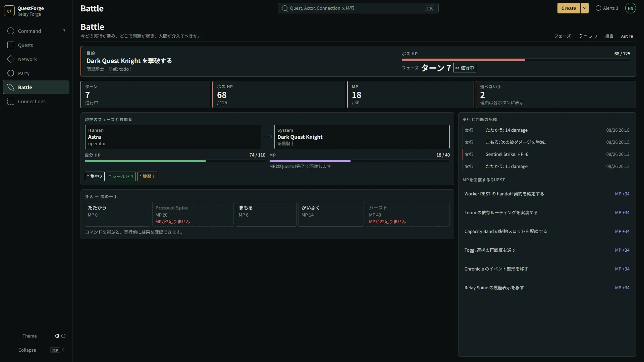
Task: Open the Network section
Action: click(x=36, y=59)
